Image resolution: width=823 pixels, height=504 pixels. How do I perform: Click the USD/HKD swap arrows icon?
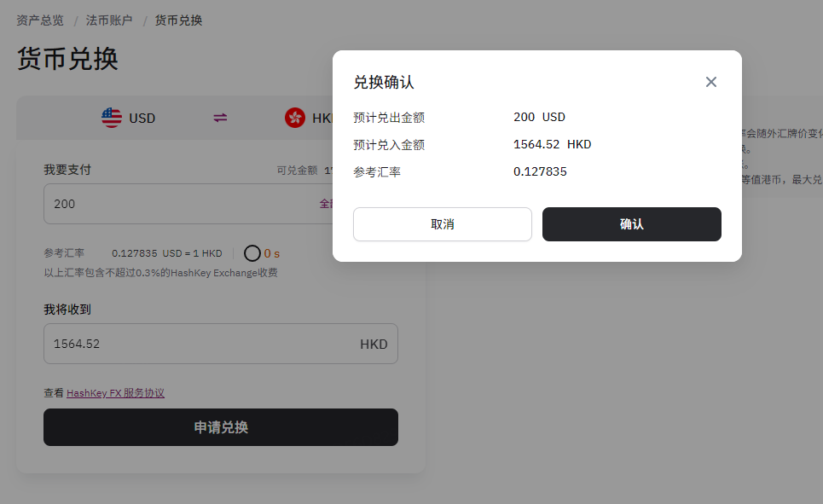coord(220,118)
